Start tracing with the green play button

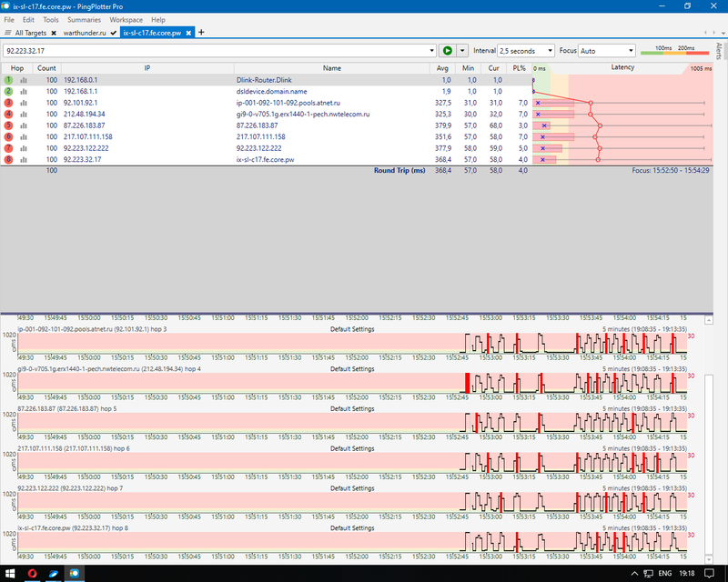click(448, 51)
